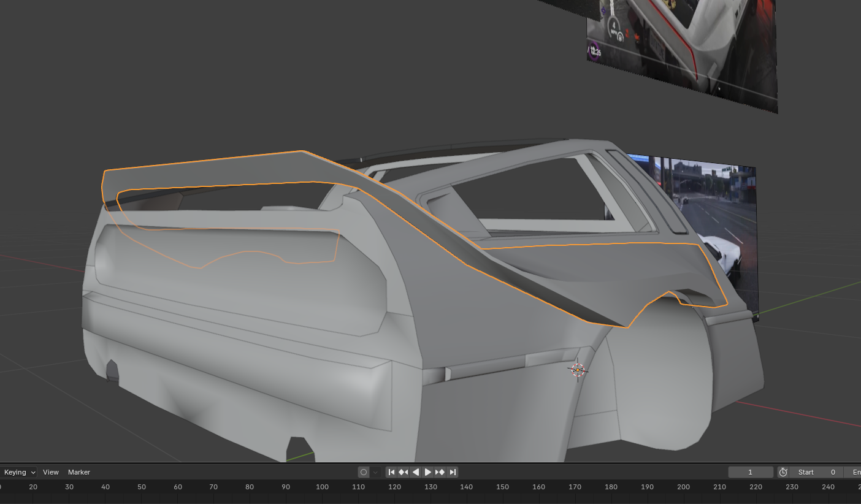Jump to the last frame of the timeline
The height and width of the screenshot is (504, 861).
point(453,472)
